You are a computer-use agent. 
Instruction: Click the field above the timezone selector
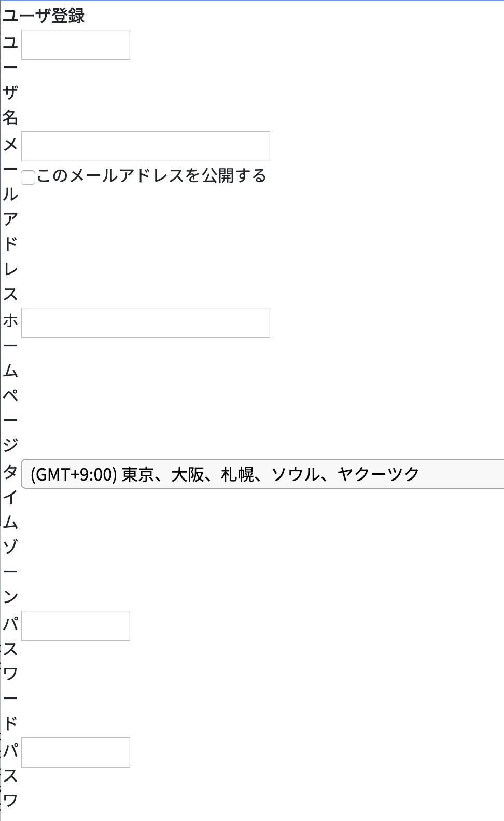tap(146, 323)
